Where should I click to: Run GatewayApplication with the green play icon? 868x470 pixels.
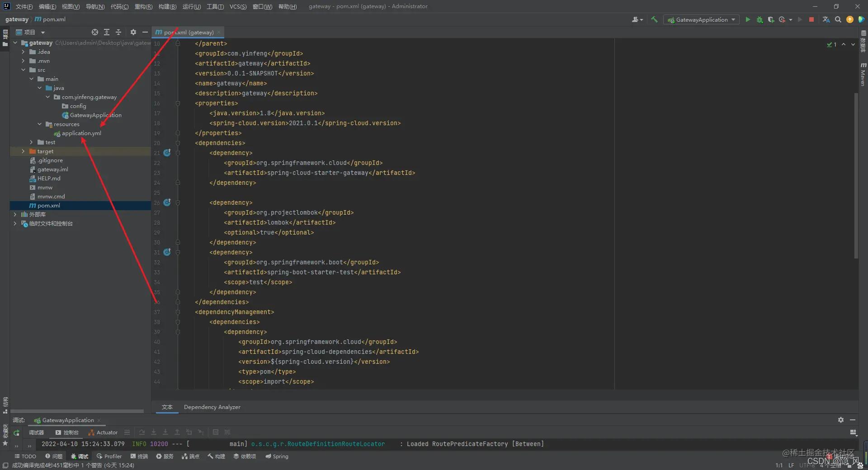point(748,19)
